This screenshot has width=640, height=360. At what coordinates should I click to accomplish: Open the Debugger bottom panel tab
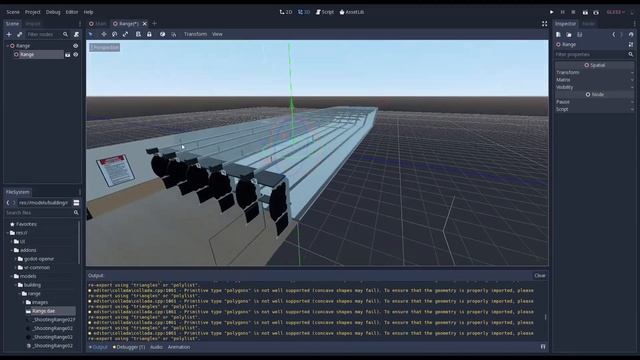[x=129, y=347]
